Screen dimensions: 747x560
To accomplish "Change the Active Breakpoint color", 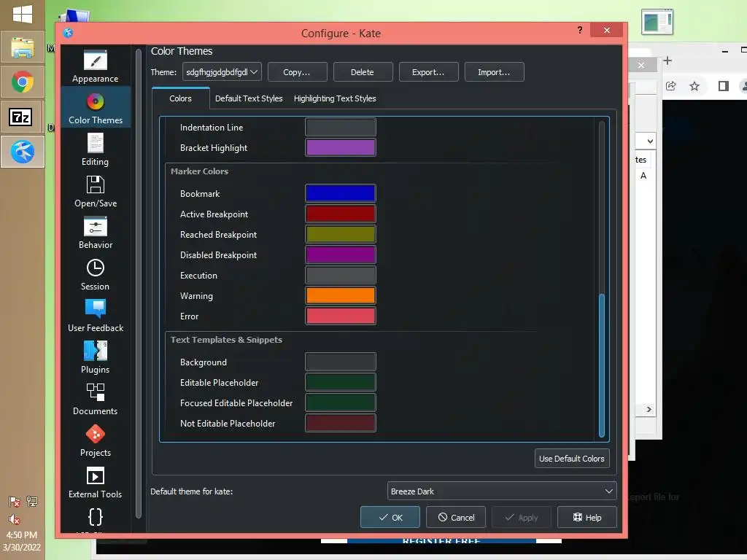I will click(x=341, y=214).
